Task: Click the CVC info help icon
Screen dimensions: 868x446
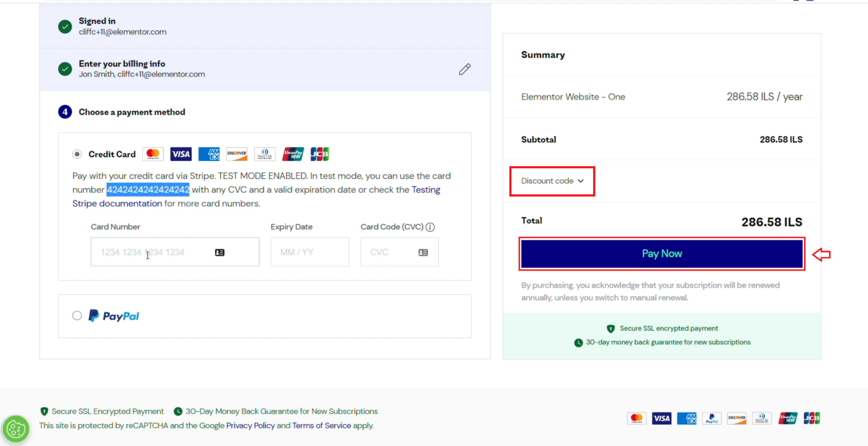Action: click(x=430, y=227)
